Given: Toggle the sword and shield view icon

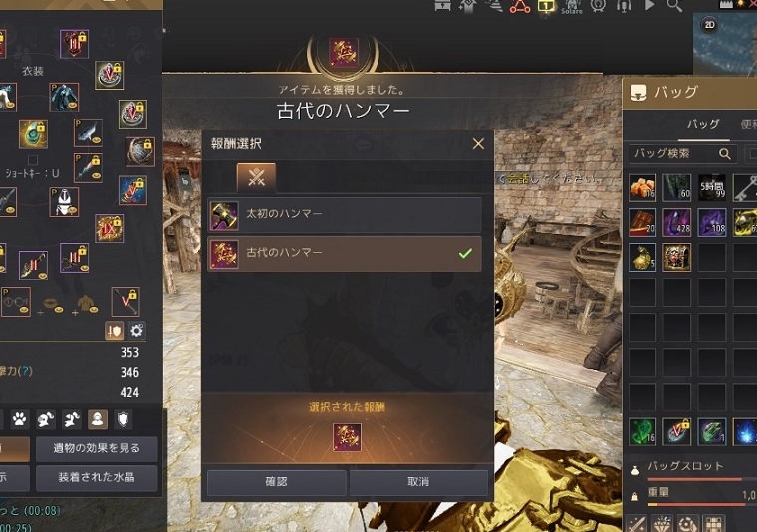Looking at the screenshot, I should tap(115, 331).
